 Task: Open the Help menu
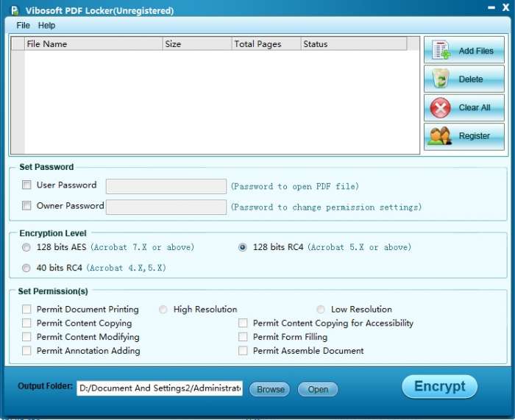[x=46, y=26]
